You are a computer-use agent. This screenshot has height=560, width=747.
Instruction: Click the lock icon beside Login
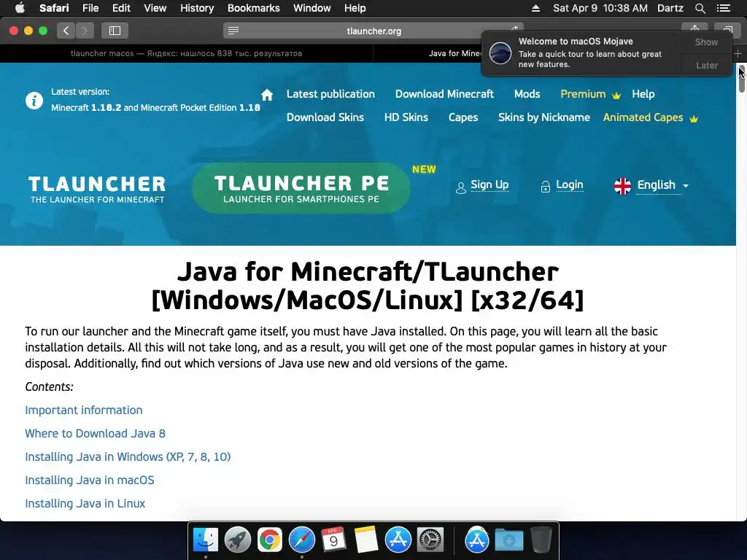pyautogui.click(x=546, y=187)
